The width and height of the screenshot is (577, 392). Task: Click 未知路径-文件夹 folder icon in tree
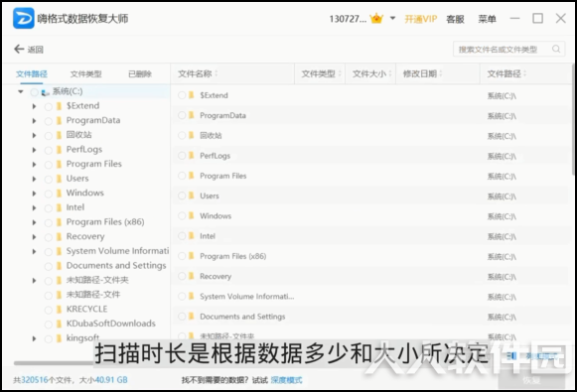pyautogui.click(x=59, y=281)
